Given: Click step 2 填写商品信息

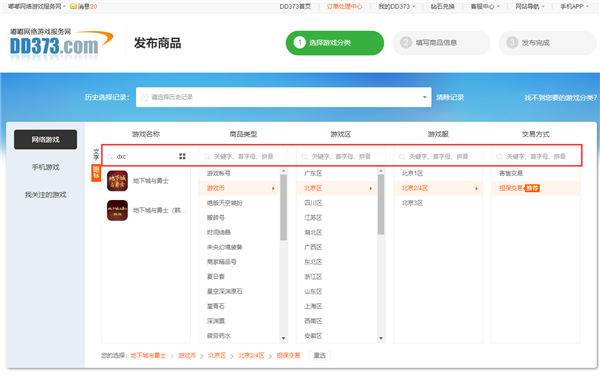Looking at the screenshot, I should click(441, 43).
